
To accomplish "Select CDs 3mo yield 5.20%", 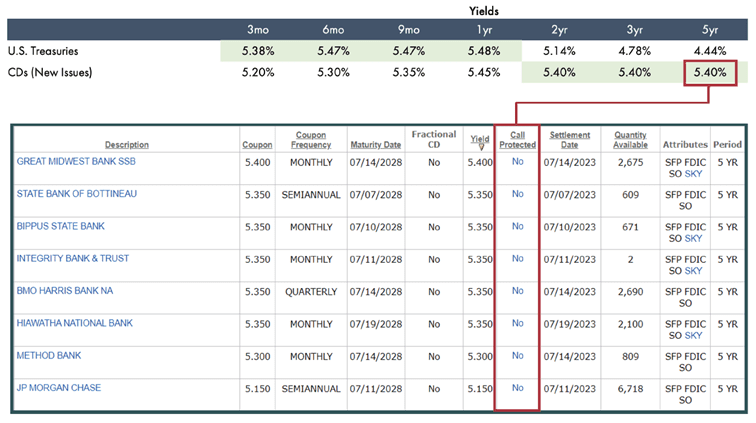I will [258, 73].
